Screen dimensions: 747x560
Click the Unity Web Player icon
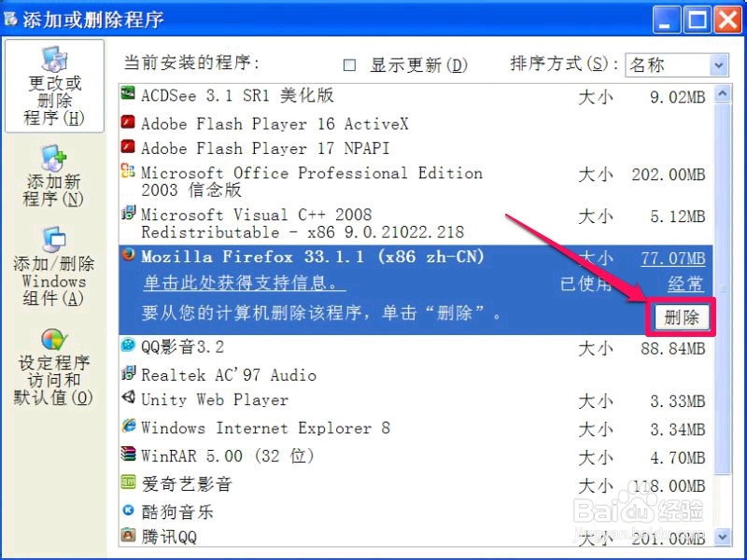pos(128,397)
